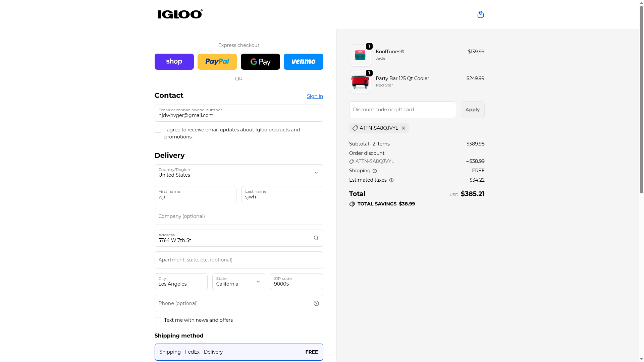The height and width of the screenshot is (362, 644).
Task: Open the Country/Region dropdown
Action: 238,173
